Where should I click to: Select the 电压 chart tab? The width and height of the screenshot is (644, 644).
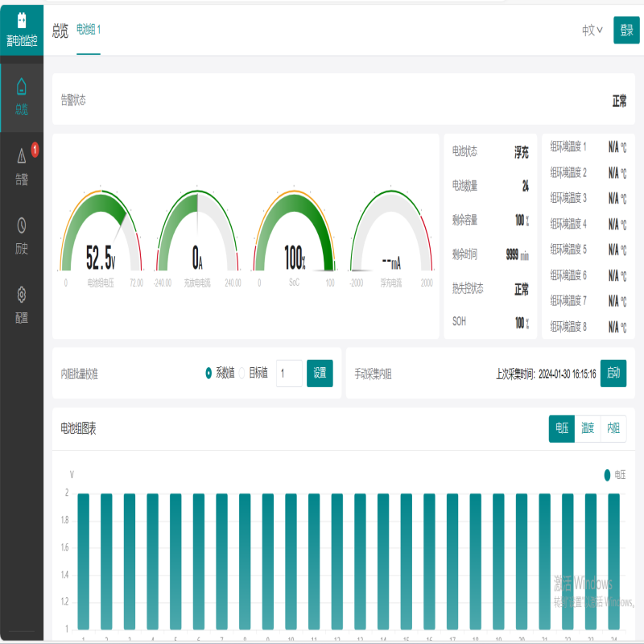(561, 429)
